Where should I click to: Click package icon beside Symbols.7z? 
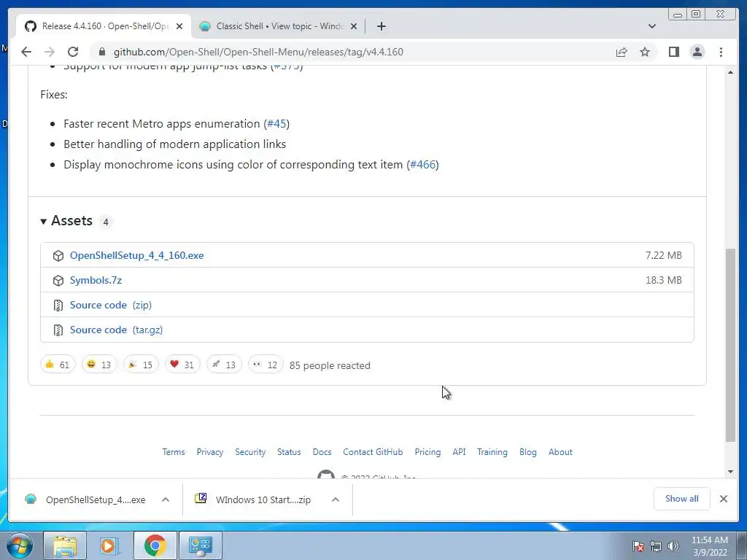58,281
